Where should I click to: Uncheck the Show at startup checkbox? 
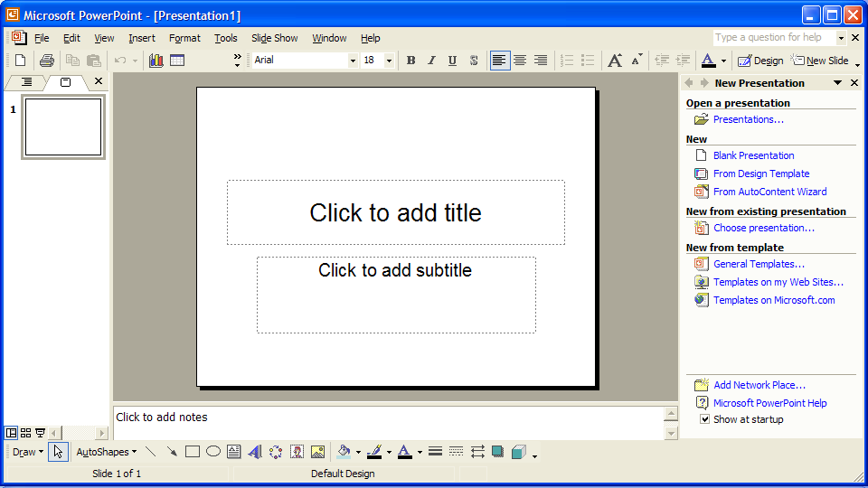[705, 419]
